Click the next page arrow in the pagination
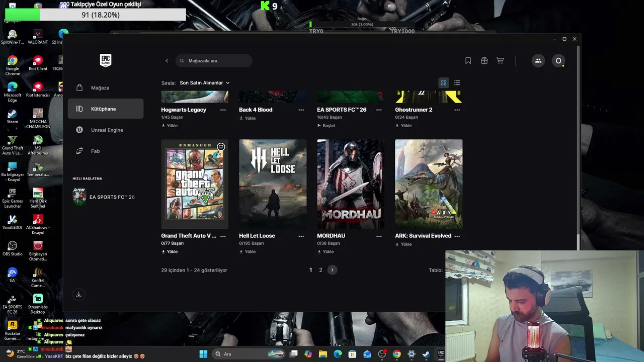The image size is (644, 362). pos(332,270)
